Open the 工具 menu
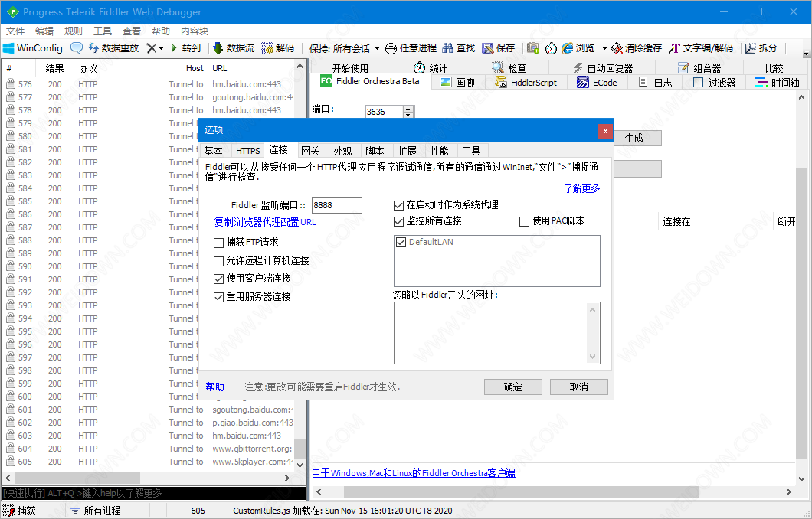812x519 pixels. click(x=103, y=31)
